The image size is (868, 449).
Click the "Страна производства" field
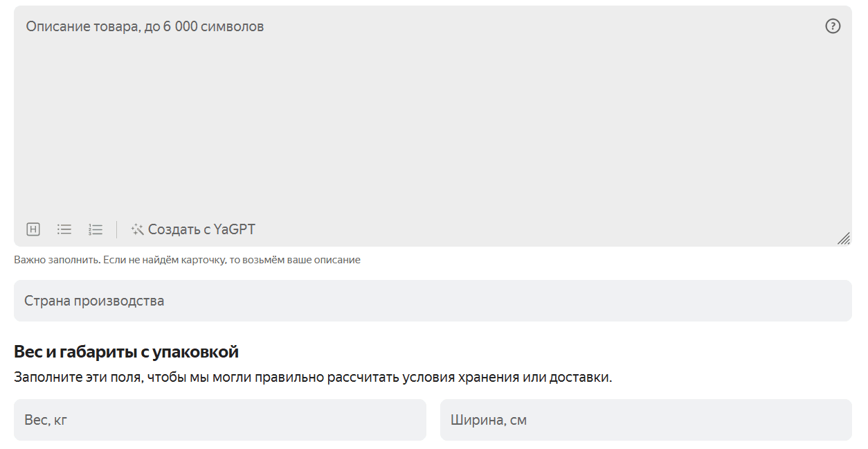(x=433, y=301)
